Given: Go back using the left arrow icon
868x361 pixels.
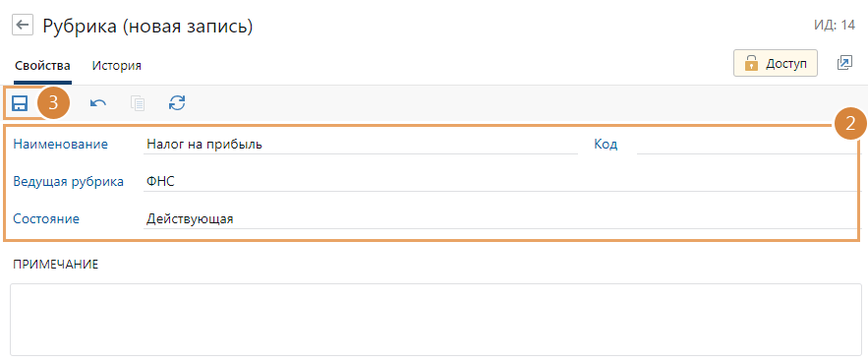Looking at the screenshot, I should pos(23,25).
